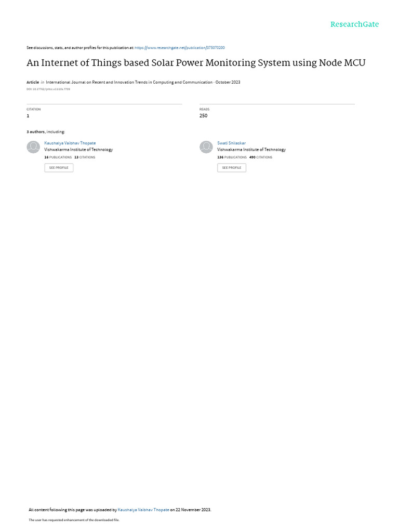Click the DOI text below Article line
This screenshot has width=399, height=532.
pos(48,89)
